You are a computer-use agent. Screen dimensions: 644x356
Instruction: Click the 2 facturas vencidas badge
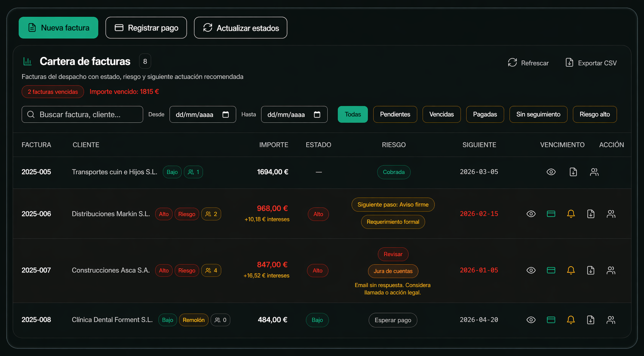(x=53, y=92)
